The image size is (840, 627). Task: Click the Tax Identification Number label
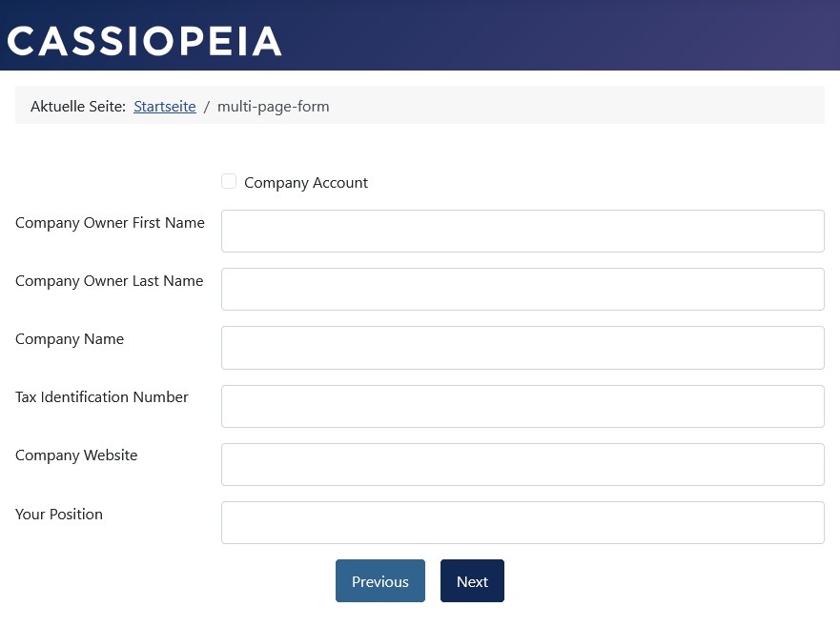tap(101, 396)
